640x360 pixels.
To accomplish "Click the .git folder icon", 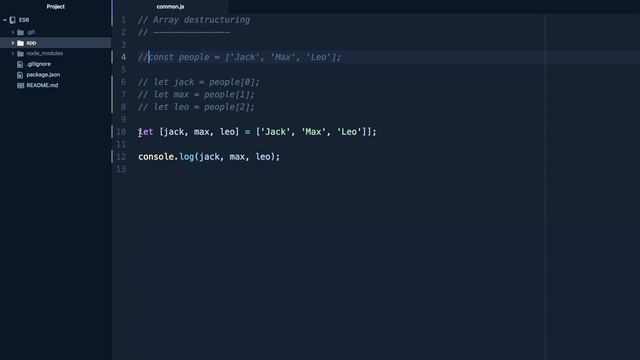I will pos(20,32).
